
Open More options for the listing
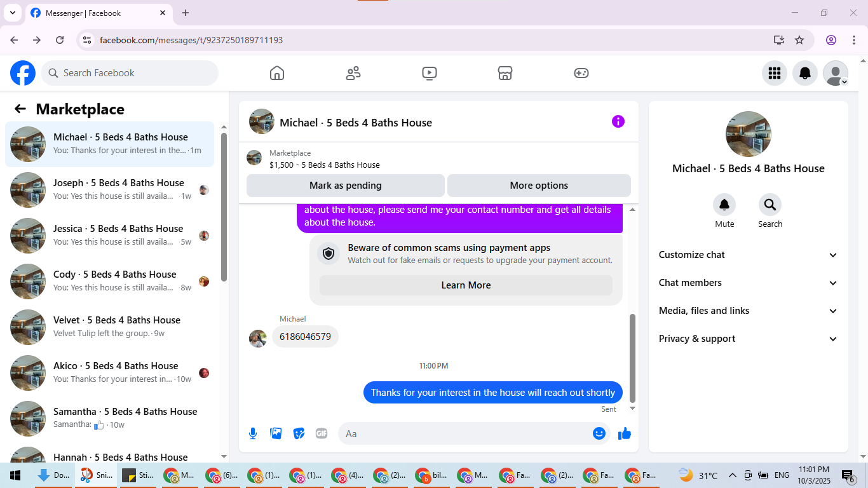539,186
